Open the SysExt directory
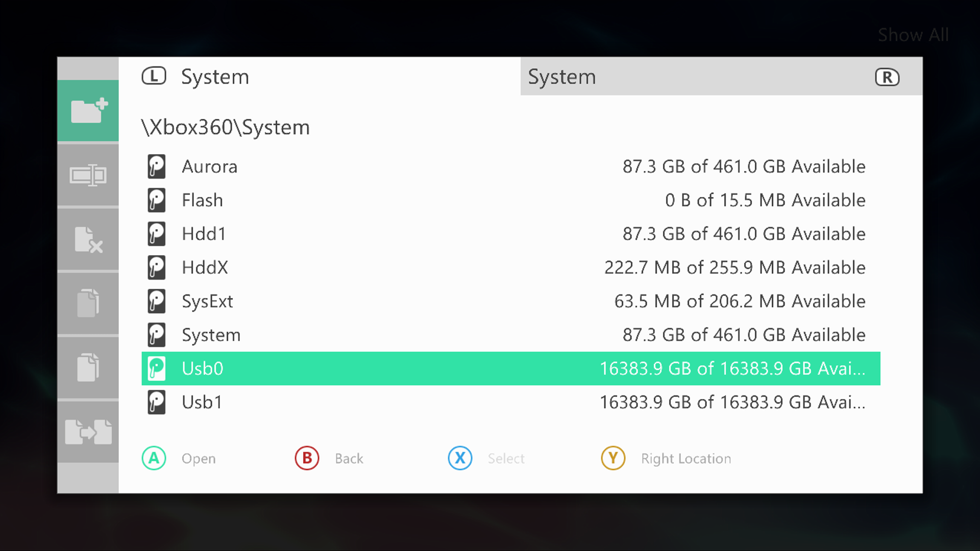Viewport: 980px width, 551px height. click(208, 300)
